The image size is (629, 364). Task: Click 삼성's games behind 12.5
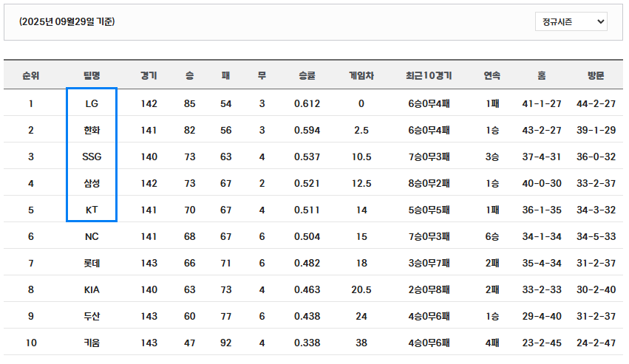tap(361, 184)
